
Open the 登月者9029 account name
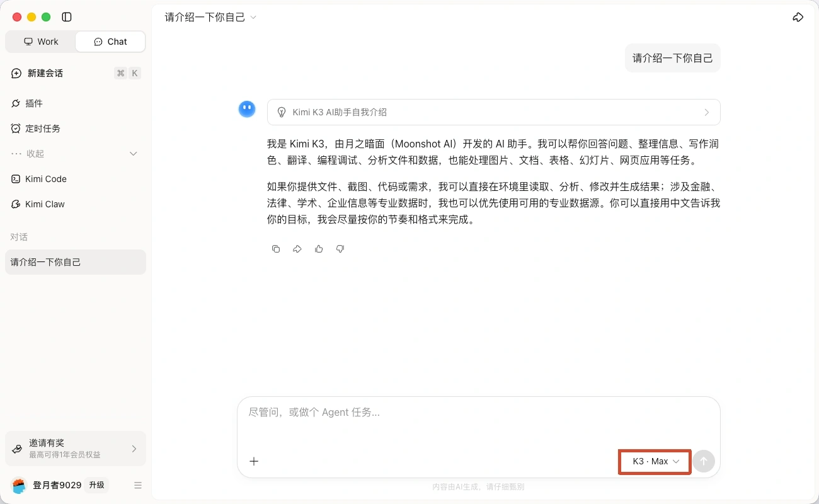point(57,485)
